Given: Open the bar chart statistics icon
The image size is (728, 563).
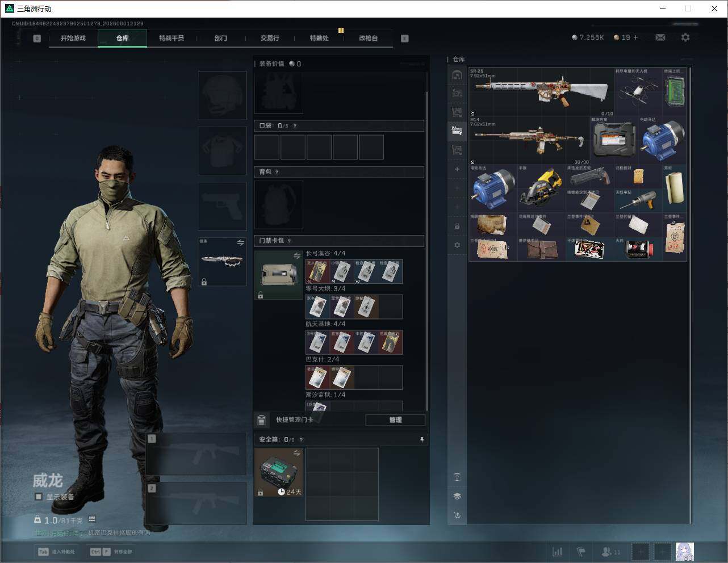Looking at the screenshot, I should 558,552.
